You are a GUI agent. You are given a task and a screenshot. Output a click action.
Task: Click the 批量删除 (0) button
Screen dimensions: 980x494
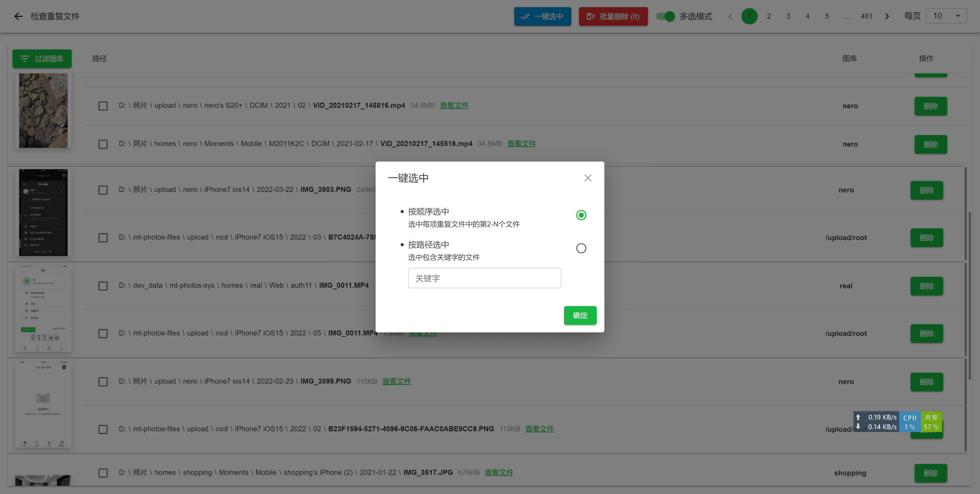click(x=613, y=16)
